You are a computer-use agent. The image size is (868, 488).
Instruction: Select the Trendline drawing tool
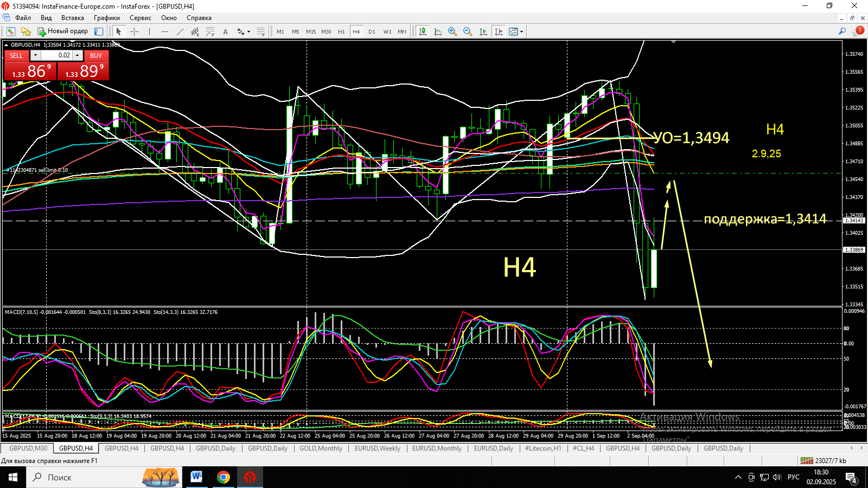coord(180,31)
